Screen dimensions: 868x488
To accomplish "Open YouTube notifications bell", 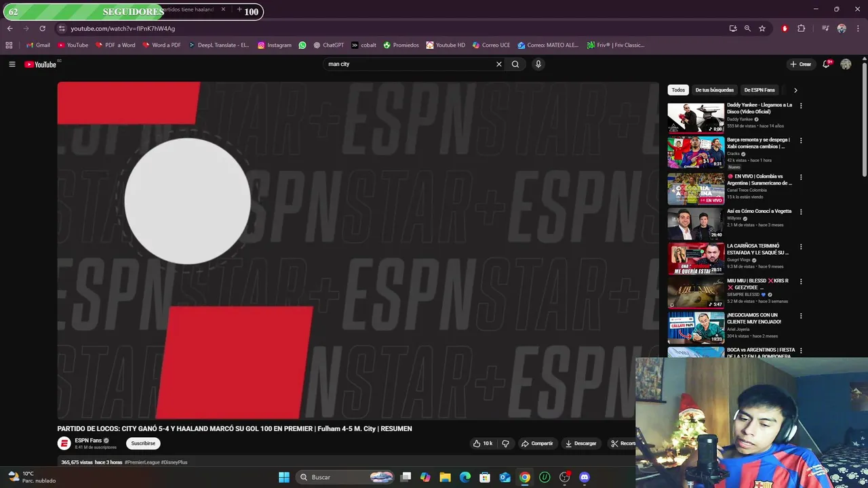I will point(827,64).
